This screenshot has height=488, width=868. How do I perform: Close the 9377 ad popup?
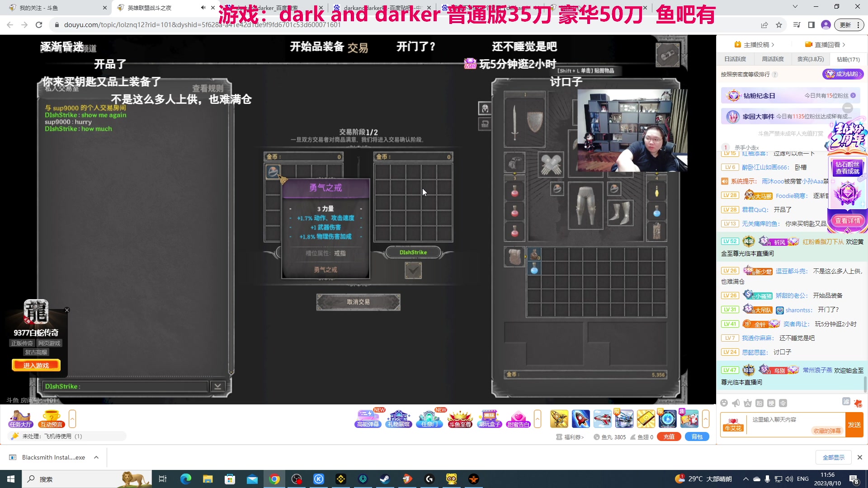click(67, 310)
